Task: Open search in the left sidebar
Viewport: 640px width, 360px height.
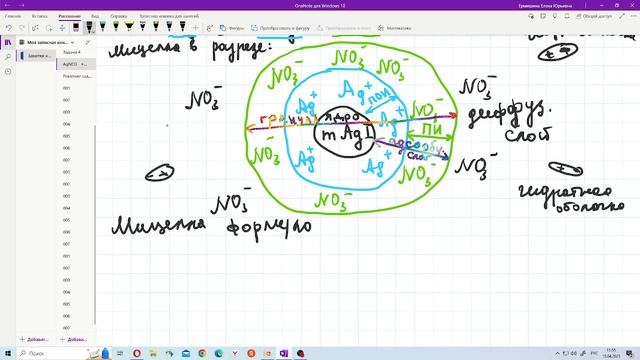Action: pos(8,57)
